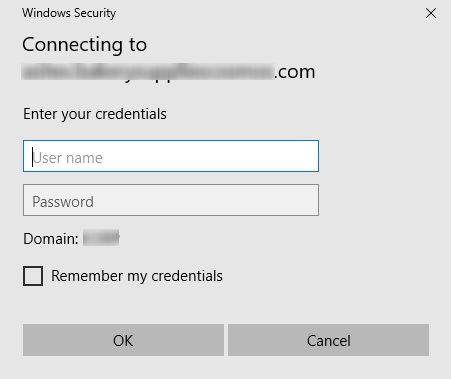Select the Password input field
The width and height of the screenshot is (451, 379).
(171, 200)
